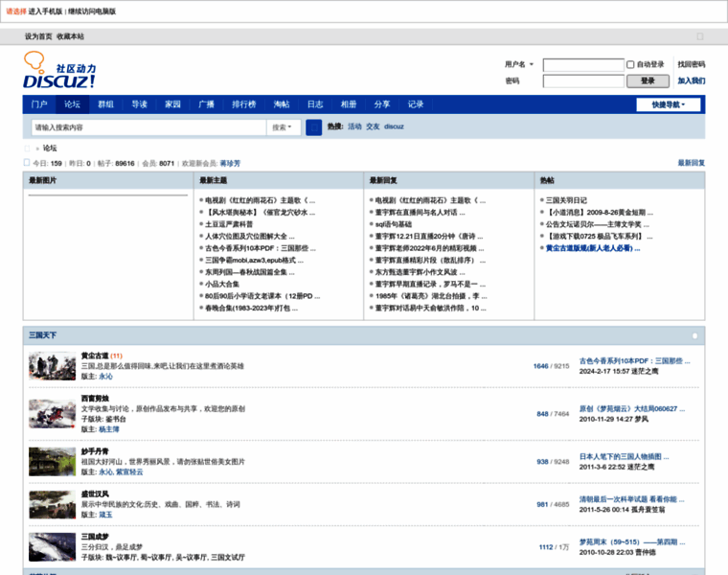Image resolution: width=728 pixels, height=575 pixels.
Task: Click the home icon beside 论坛 breadcrumb
Action: (28, 149)
